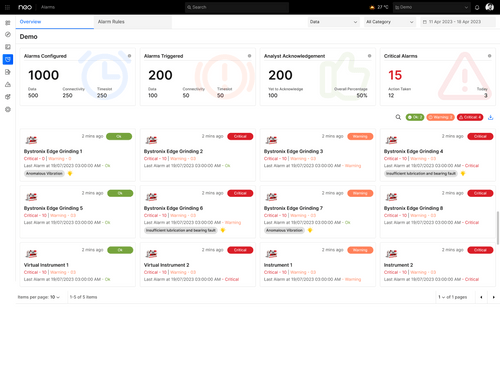Open the page number dropdown
This screenshot has height=375, width=500.
(441, 297)
